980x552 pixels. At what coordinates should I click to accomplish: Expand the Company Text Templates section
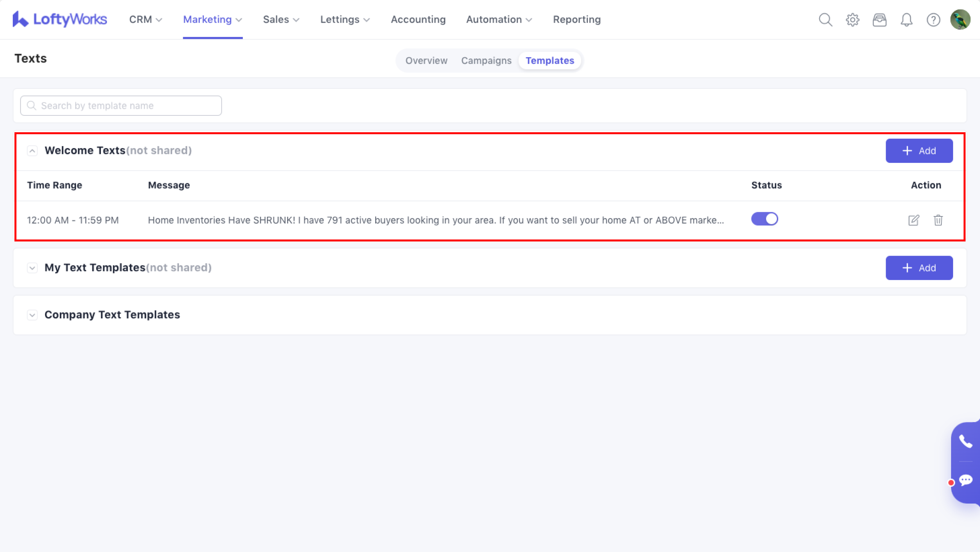click(x=32, y=315)
